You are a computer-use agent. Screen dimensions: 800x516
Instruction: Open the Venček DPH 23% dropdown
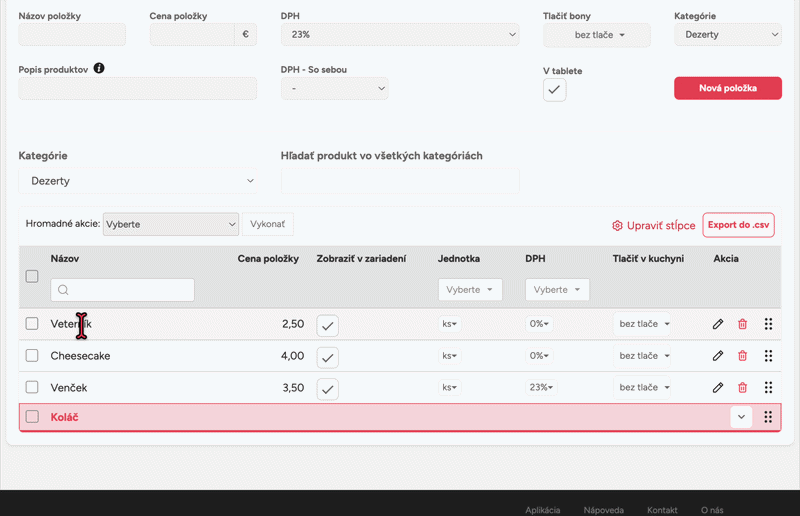(541, 387)
